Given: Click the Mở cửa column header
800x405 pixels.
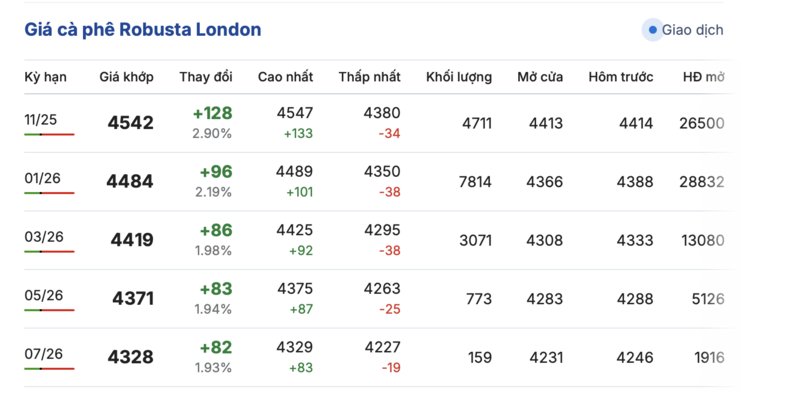Looking at the screenshot, I should 540,77.
